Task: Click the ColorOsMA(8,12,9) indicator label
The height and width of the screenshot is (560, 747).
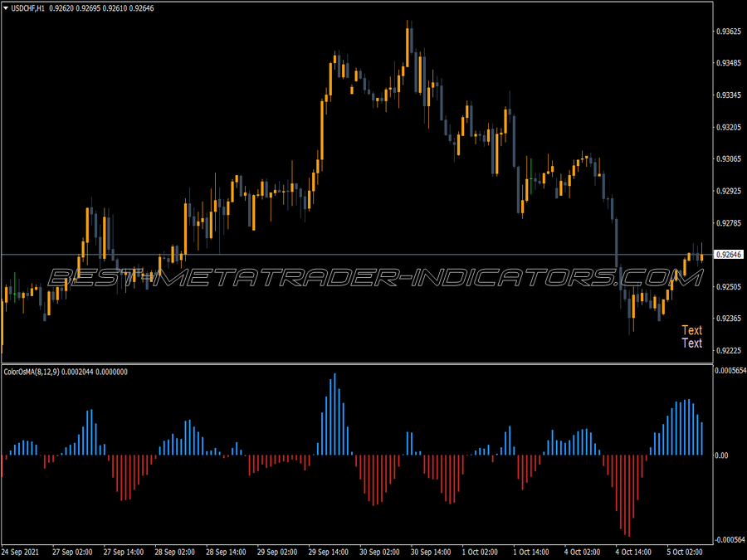Action: click(x=32, y=372)
